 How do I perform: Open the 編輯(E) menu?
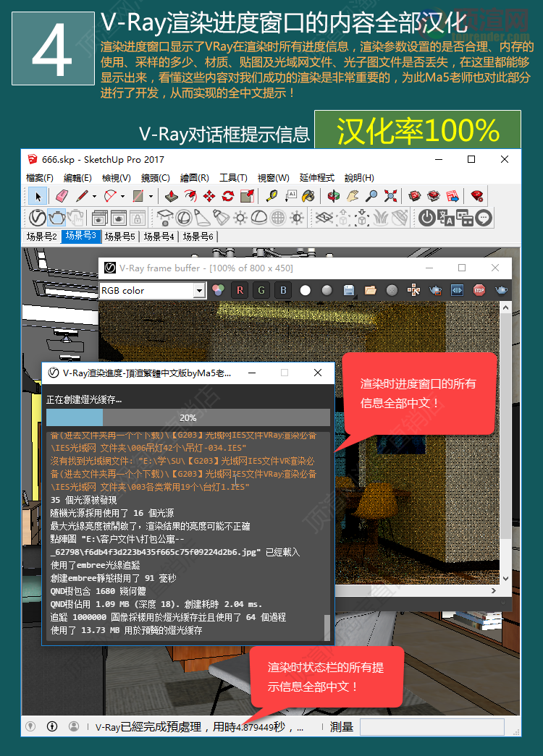(77, 178)
